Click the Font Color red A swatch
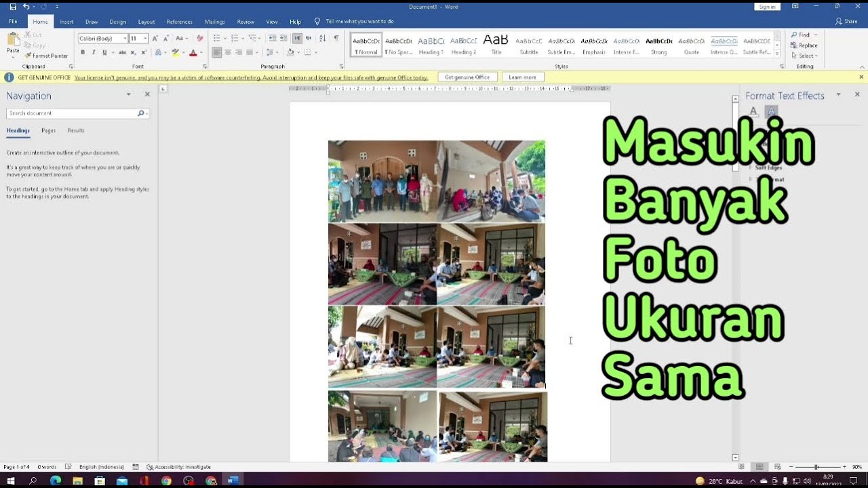Viewport: 868px width, 488px height. click(193, 52)
